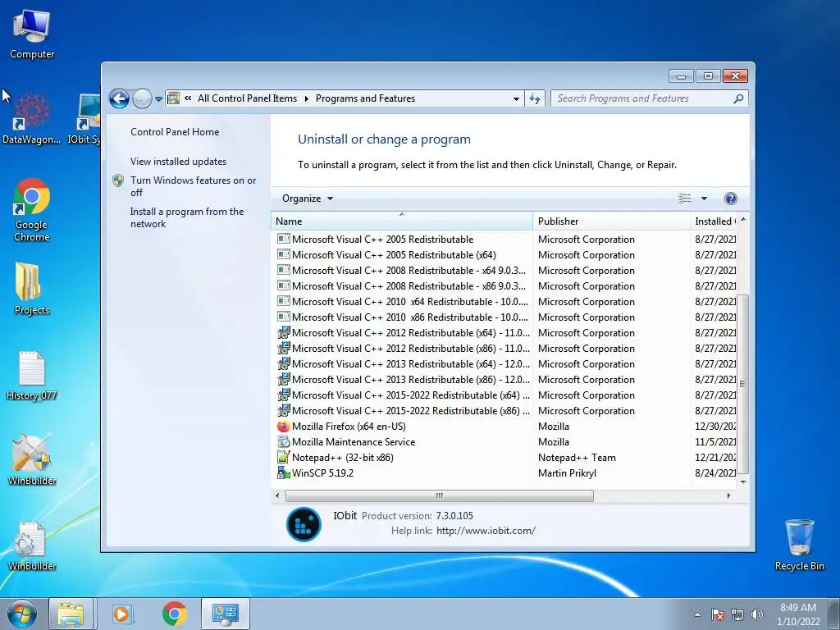This screenshot has width=840, height=630.
Task: Click the vertical scrollbar up arrow
Action: (x=742, y=220)
